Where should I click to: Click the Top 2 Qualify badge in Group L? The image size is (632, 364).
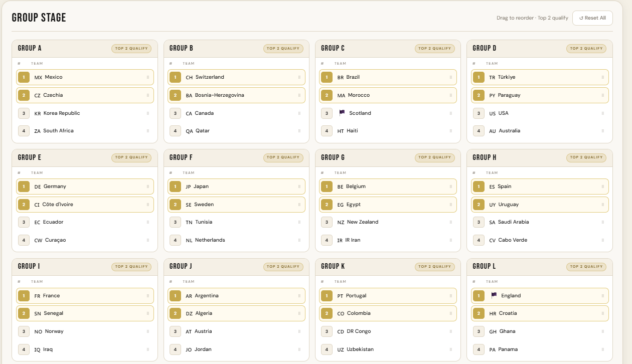point(586,267)
